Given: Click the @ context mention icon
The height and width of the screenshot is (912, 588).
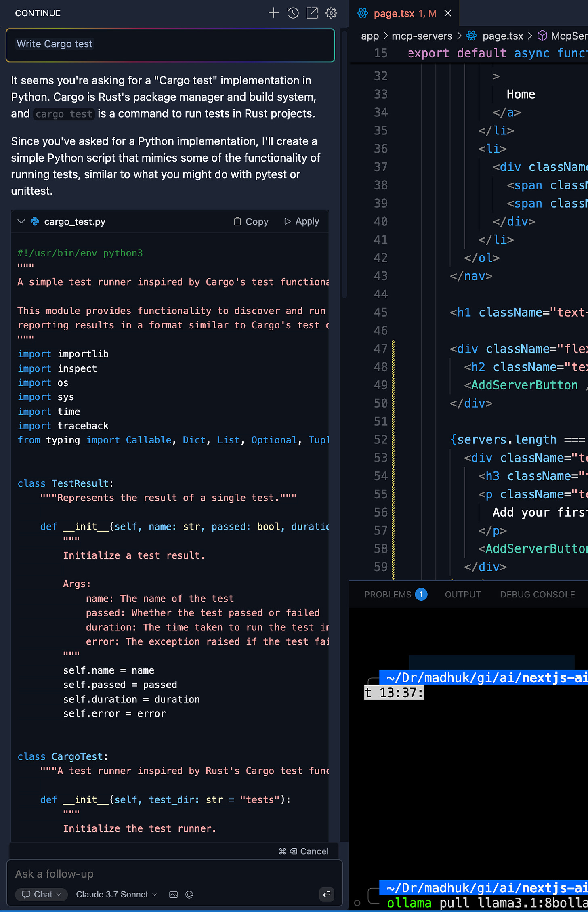Looking at the screenshot, I should [189, 895].
